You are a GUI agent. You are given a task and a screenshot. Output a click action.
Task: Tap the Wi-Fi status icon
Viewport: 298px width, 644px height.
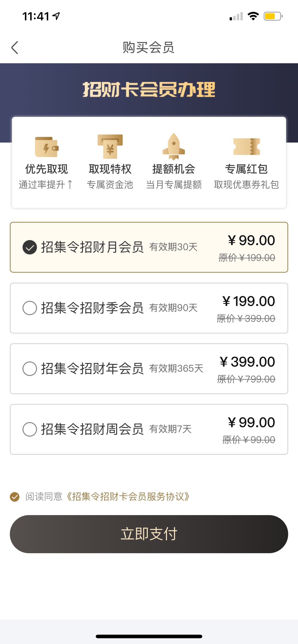pyautogui.click(x=253, y=16)
